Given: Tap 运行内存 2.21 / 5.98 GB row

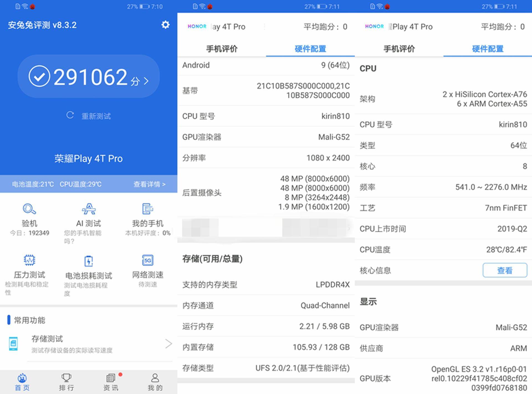Looking at the screenshot, I should (266, 326).
